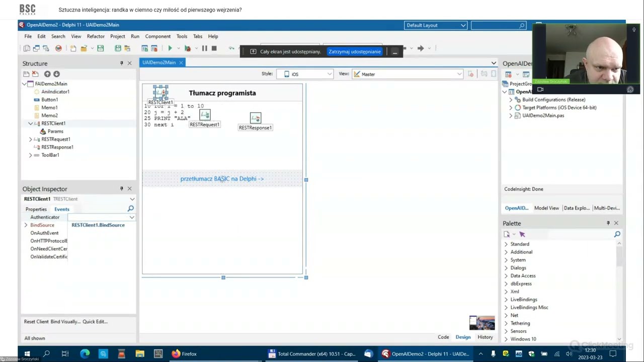The height and width of the screenshot is (362, 644).
Task: Click Run with debugging bug icon
Action: (x=187, y=48)
